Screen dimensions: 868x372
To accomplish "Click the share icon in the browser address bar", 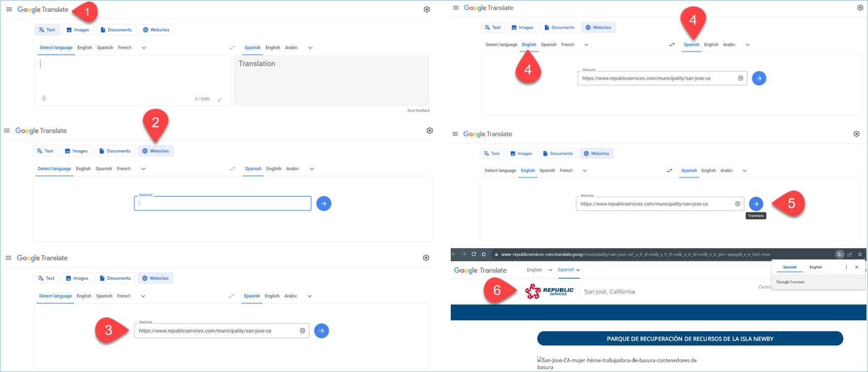I will (850, 255).
